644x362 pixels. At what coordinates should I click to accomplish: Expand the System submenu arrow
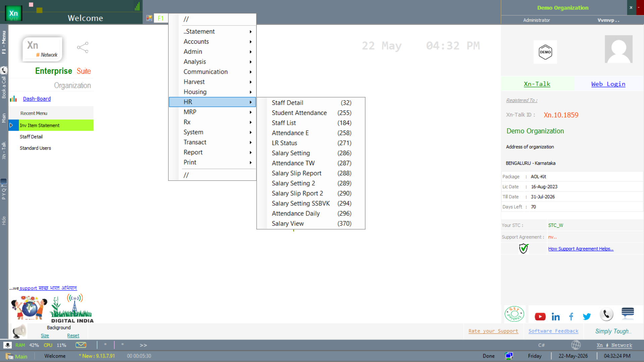(251, 132)
